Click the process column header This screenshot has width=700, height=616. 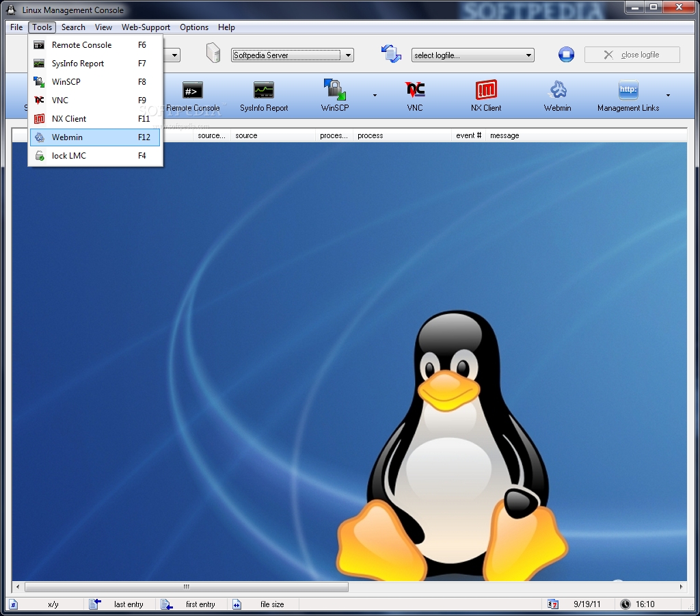point(402,135)
